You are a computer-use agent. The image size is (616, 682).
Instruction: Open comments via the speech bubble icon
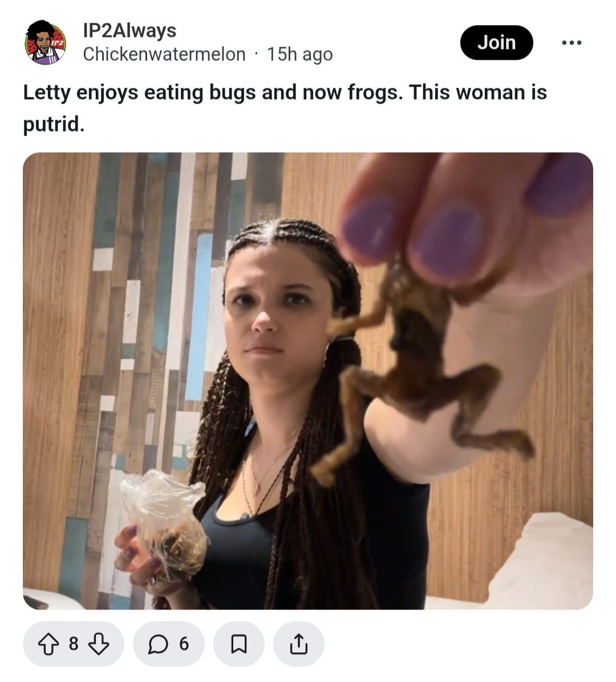point(157,644)
